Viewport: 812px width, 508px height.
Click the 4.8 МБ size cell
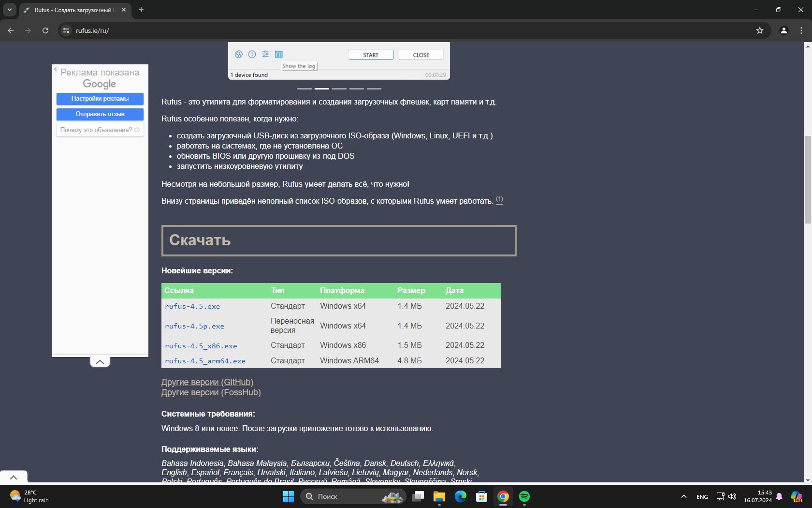[410, 361]
